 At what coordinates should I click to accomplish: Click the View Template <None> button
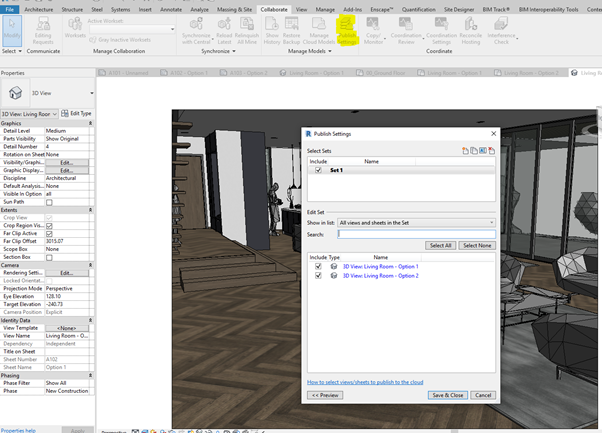pos(67,328)
